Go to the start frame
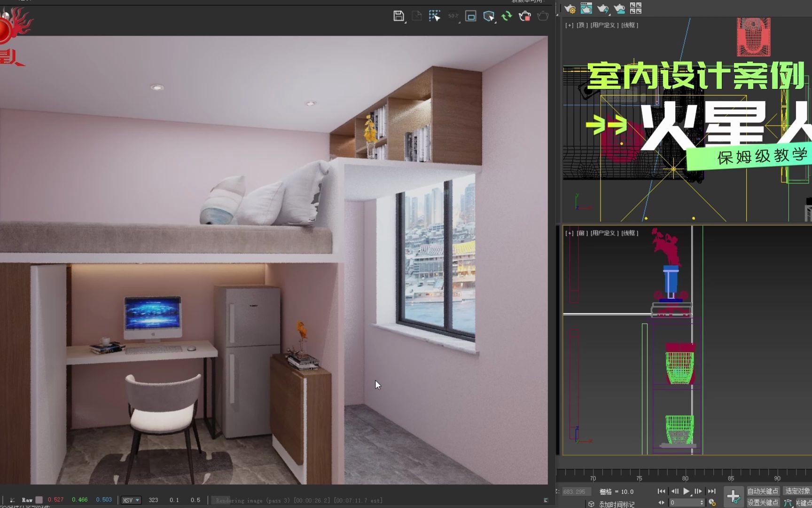This screenshot has height=508, width=812. pos(661,491)
